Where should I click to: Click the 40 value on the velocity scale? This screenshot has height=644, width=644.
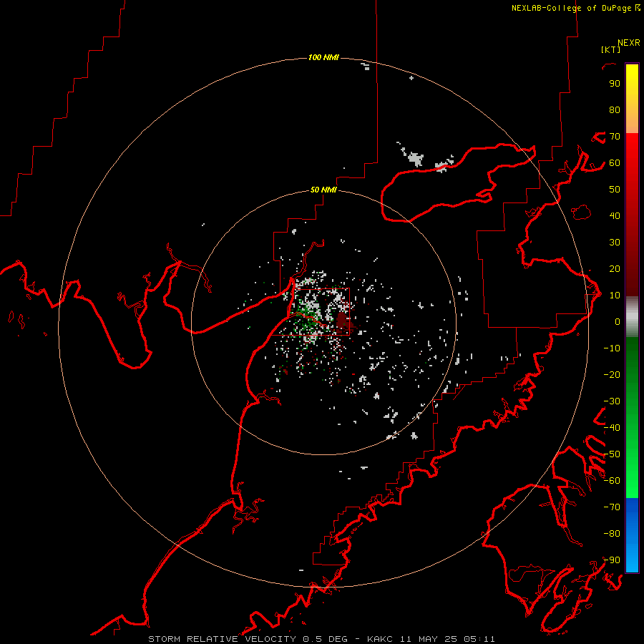click(615, 216)
